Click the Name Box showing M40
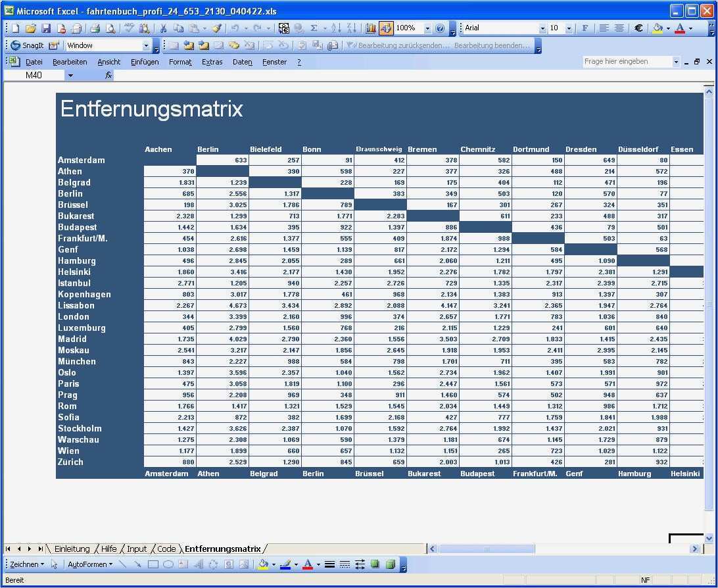Image resolution: width=718 pixels, height=588 pixels. tap(34, 75)
